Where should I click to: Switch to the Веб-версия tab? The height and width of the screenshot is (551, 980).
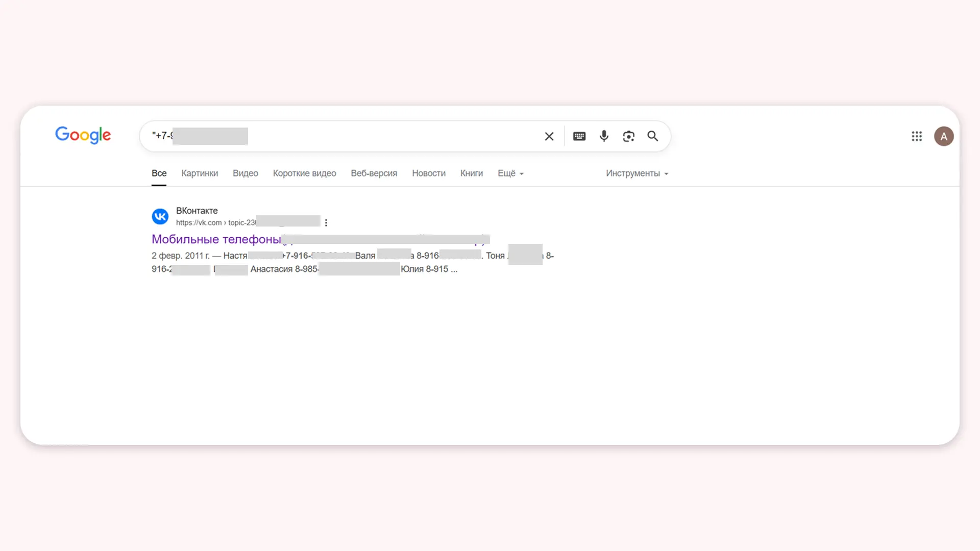point(374,173)
